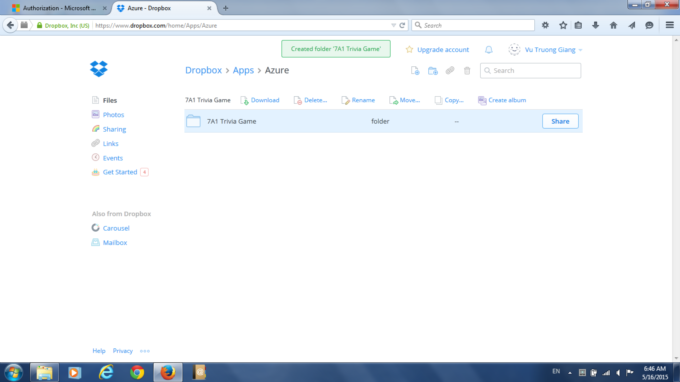Click the Copy... action
Image resolution: width=680 pixels, height=382 pixels.
[x=449, y=100]
